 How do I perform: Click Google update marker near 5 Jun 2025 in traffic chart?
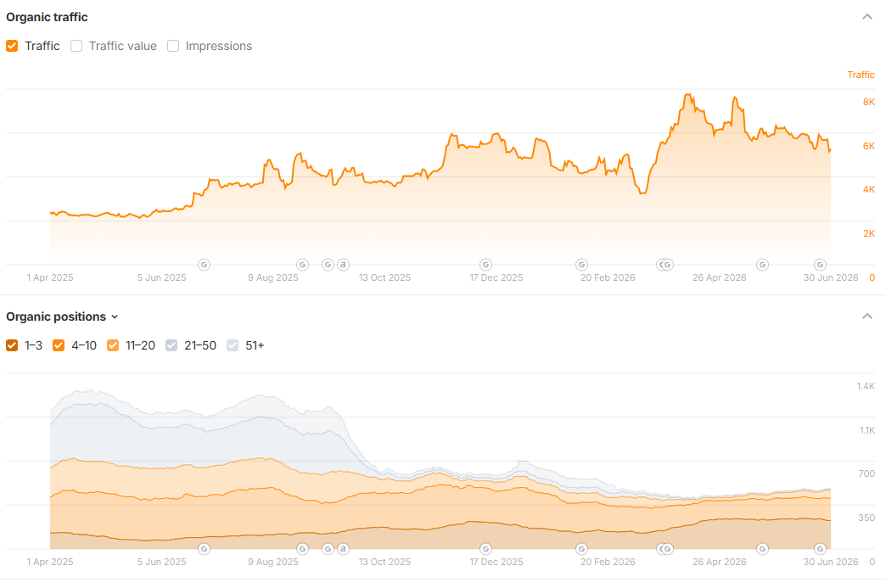pyautogui.click(x=204, y=265)
